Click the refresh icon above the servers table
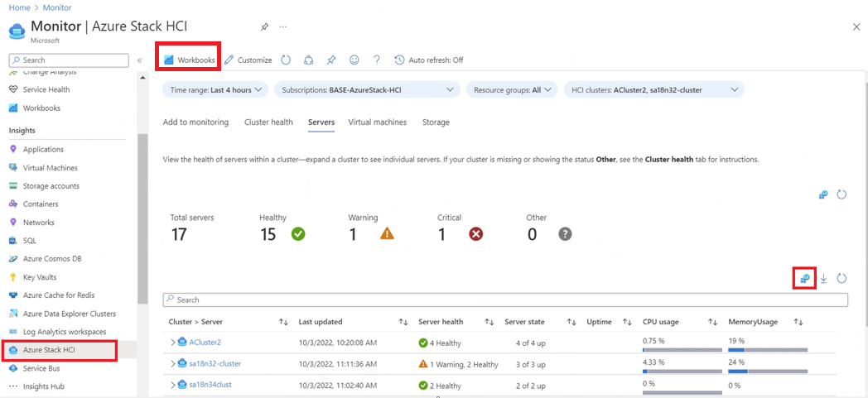Viewport: 868px width, 398px height. click(841, 279)
